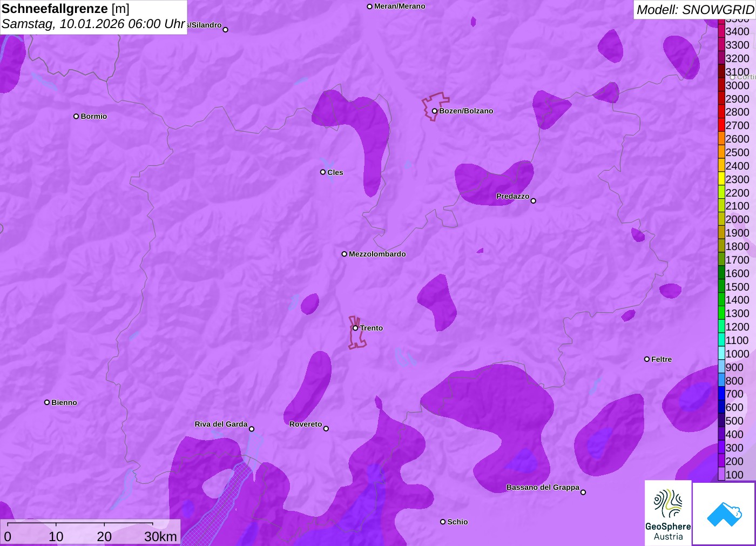Click the Trento label text
Viewport: 756px width, 546px height.
point(372,328)
